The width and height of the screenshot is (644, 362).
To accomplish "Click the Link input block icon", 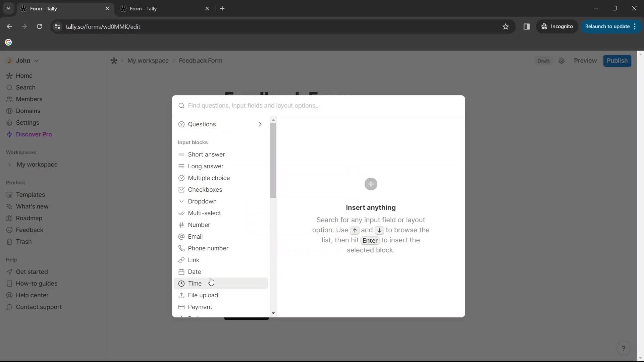I will tap(181, 260).
